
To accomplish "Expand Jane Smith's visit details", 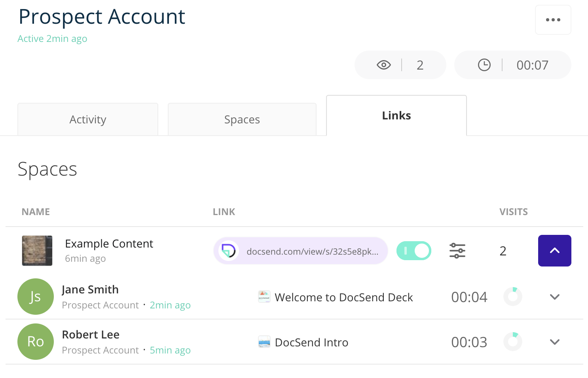I will click(555, 297).
